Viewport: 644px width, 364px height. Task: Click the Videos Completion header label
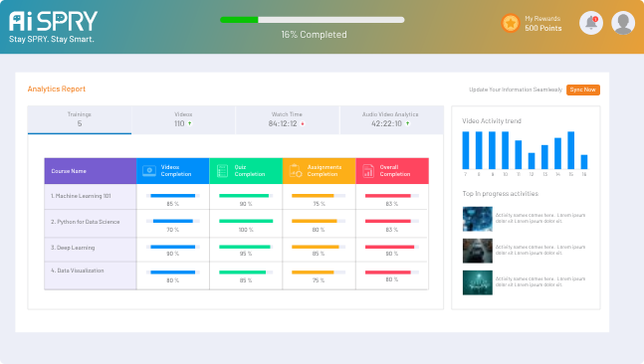pos(176,171)
